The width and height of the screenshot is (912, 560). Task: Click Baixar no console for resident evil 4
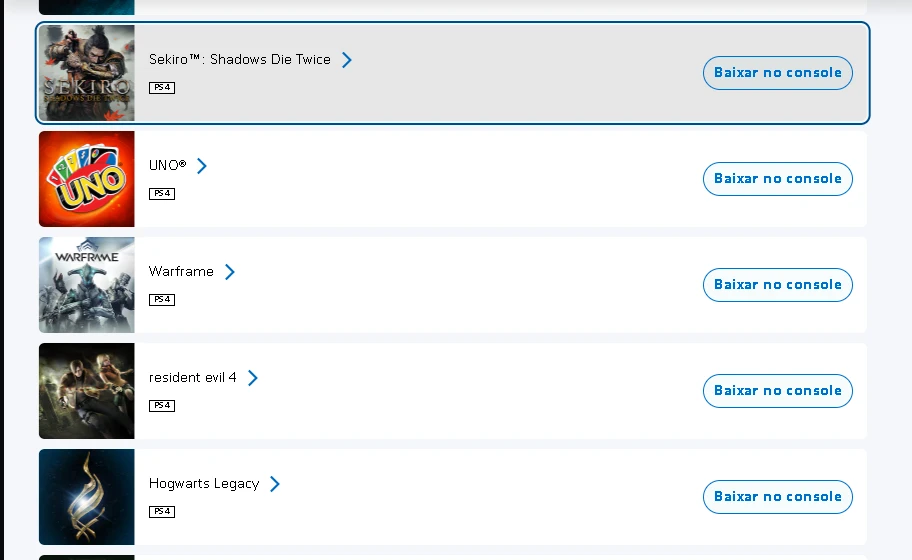coord(777,391)
